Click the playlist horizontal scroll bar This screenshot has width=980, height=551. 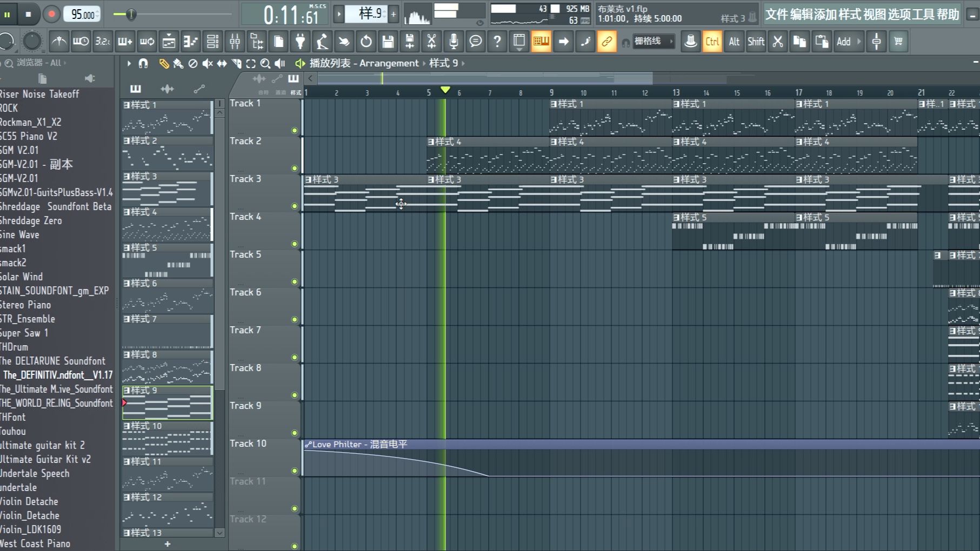click(485, 79)
